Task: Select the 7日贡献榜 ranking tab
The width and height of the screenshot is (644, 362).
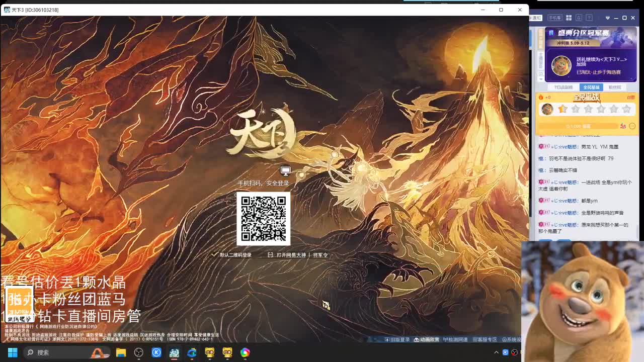Action: [563, 86]
